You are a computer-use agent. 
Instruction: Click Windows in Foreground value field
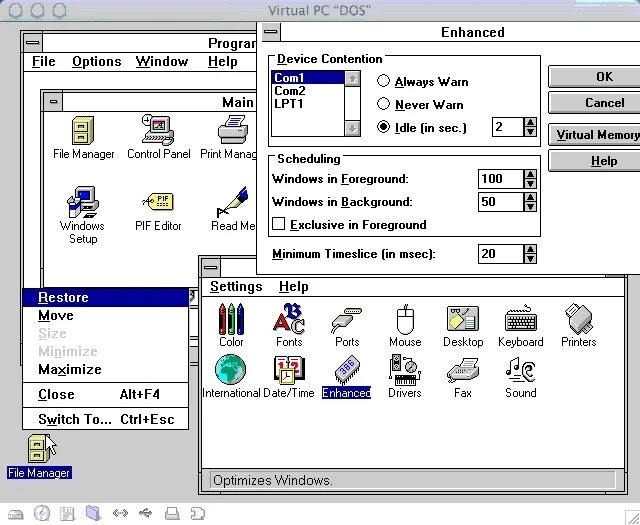pyautogui.click(x=500, y=179)
